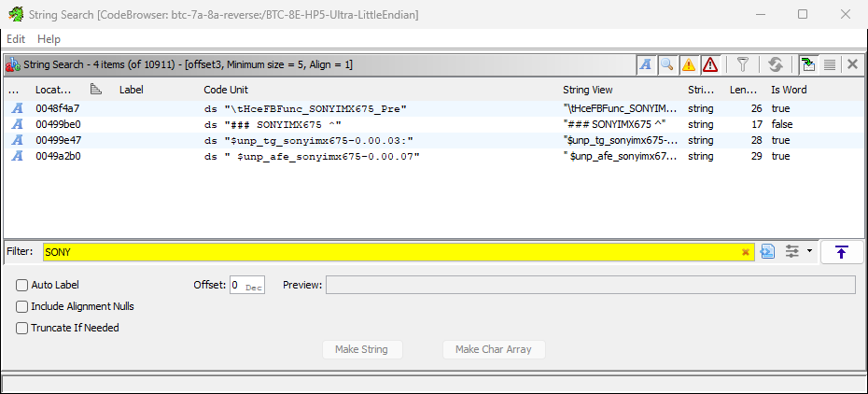The image size is (868, 394).
Task: Check Include Alignment Nulls
Action: [22, 306]
